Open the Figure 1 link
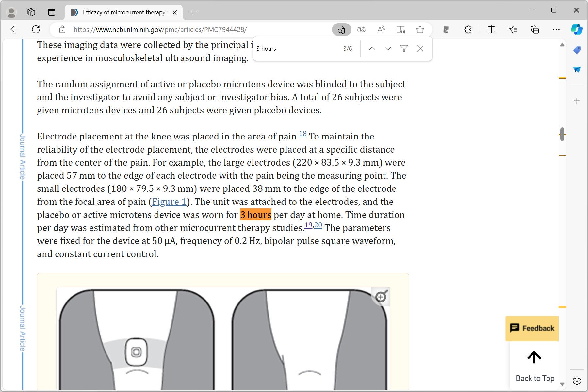This screenshot has width=588, height=392. (x=169, y=202)
